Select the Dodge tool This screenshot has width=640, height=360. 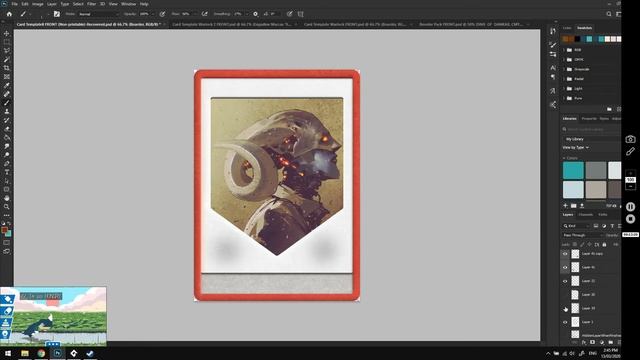(7, 155)
